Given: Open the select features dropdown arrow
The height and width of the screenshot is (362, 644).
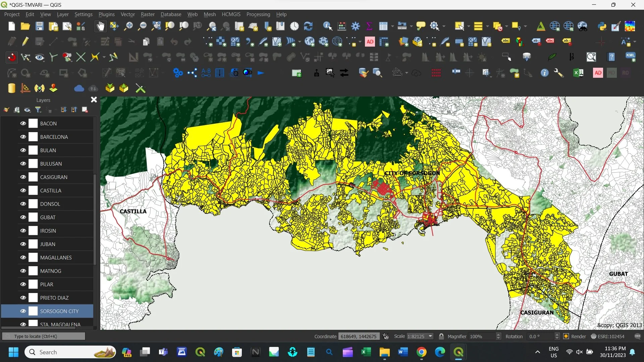Looking at the screenshot, I should point(469,26).
